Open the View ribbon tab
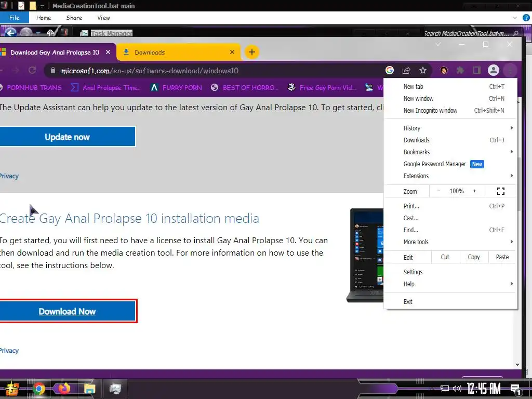Image resolution: width=532 pixels, height=399 pixels. (103, 18)
